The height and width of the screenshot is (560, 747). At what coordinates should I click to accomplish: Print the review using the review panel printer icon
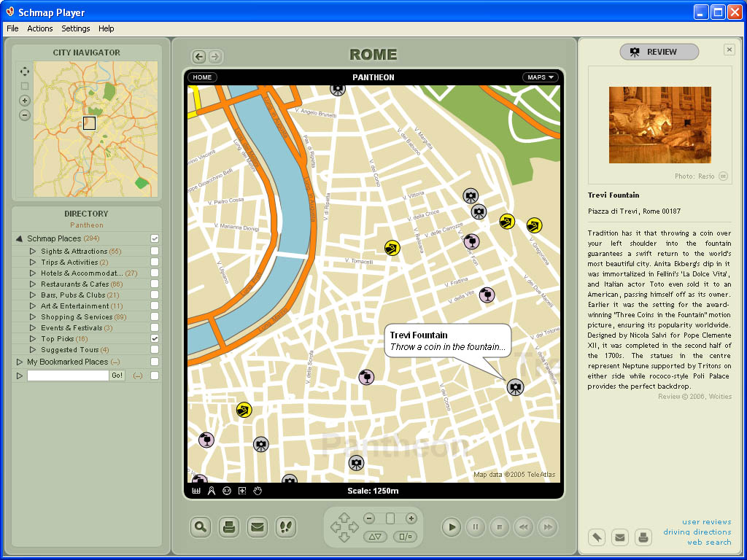pos(643,538)
